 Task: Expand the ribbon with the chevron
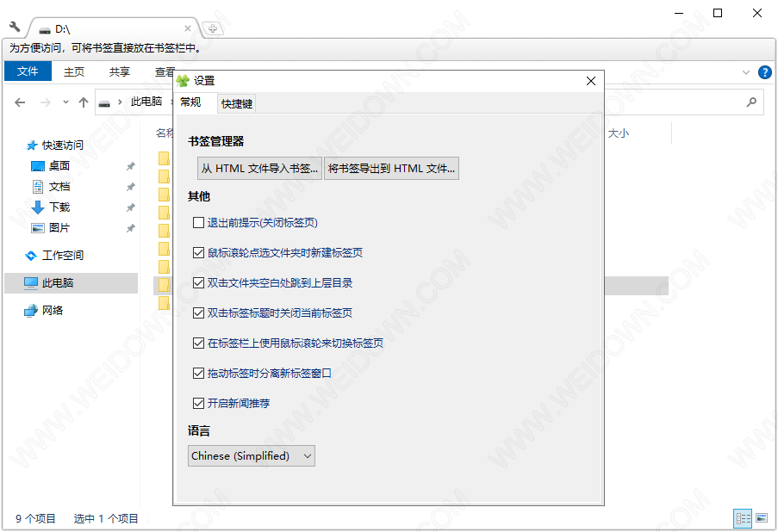pyautogui.click(x=746, y=72)
